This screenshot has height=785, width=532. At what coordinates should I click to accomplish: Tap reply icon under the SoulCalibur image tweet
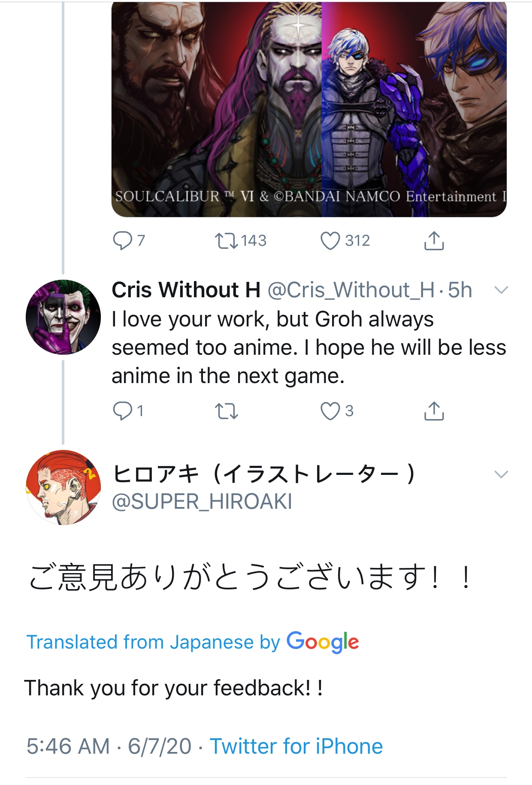click(123, 241)
